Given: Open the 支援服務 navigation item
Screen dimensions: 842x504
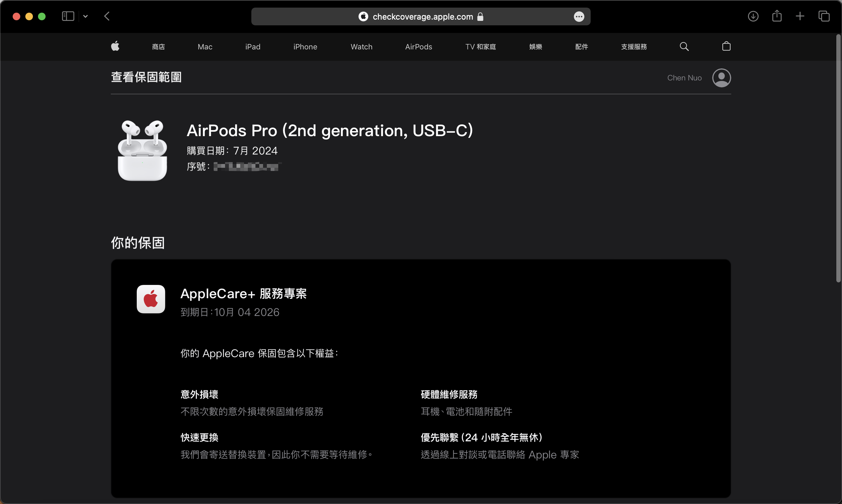Looking at the screenshot, I should point(634,47).
